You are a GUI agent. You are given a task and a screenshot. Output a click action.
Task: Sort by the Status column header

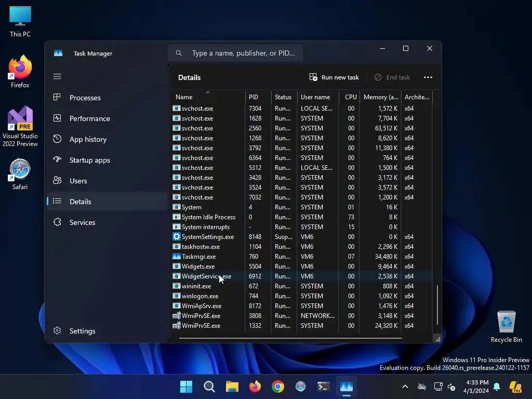click(x=284, y=97)
